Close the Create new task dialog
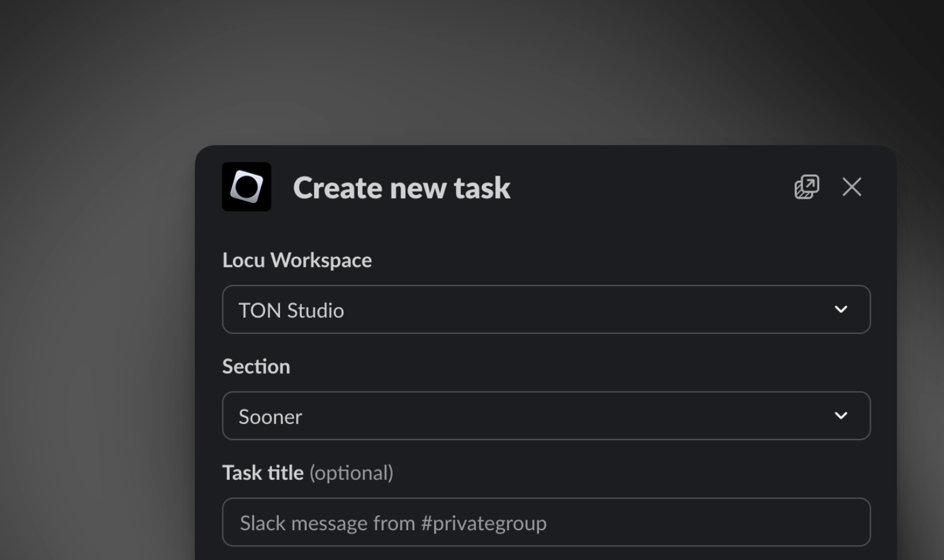This screenshot has height=560, width=944. 851,187
